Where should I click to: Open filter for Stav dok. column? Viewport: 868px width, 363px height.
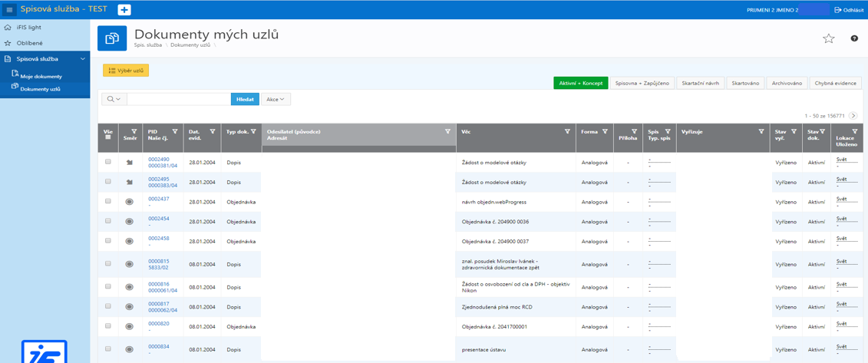(x=823, y=132)
